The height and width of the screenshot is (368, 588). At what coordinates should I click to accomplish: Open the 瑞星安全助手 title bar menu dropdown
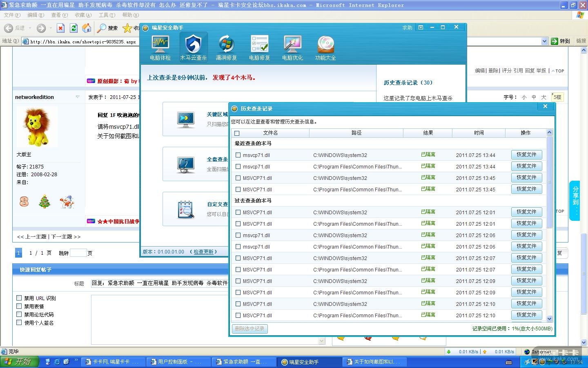tap(421, 27)
